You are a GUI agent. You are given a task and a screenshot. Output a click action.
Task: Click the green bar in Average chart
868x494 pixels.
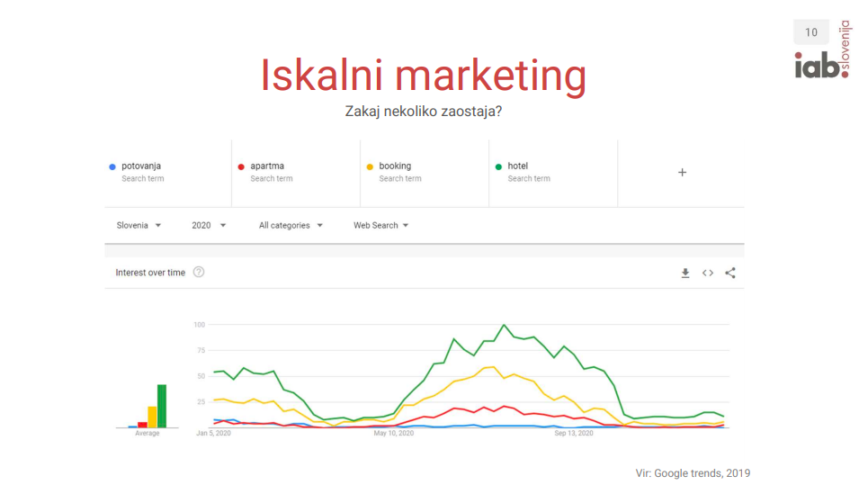[x=162, y=406]
